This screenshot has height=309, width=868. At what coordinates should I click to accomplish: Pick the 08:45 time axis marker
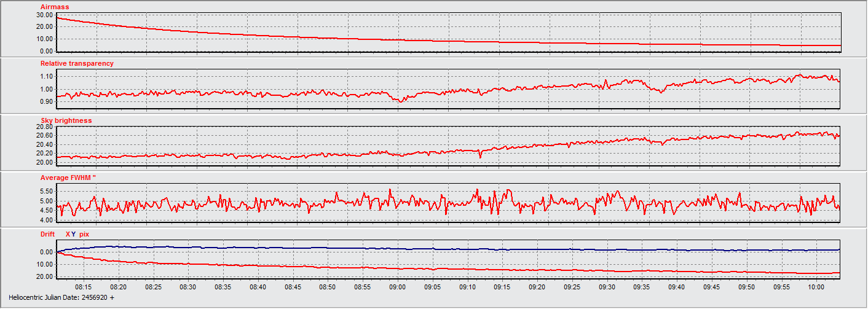tap(293, 287)
